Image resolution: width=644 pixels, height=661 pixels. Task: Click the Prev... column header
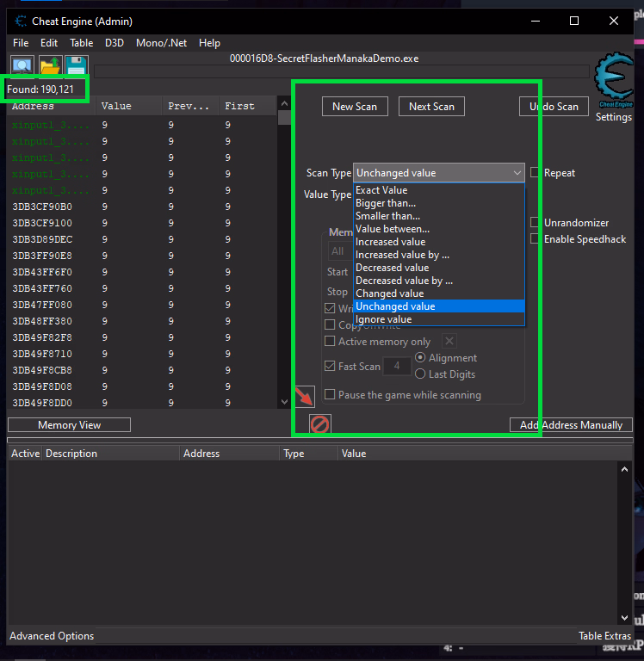pyautogui.click(x=190, y=106)
